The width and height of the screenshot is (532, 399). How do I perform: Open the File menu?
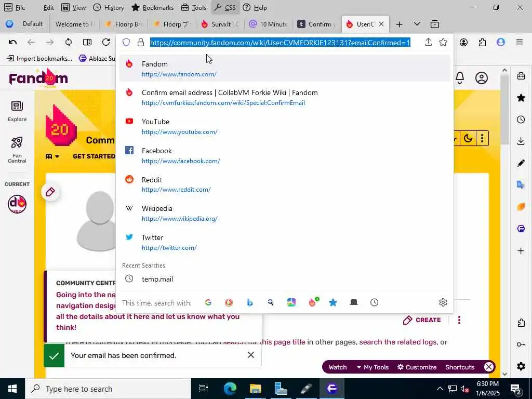(x=15, y=7)
